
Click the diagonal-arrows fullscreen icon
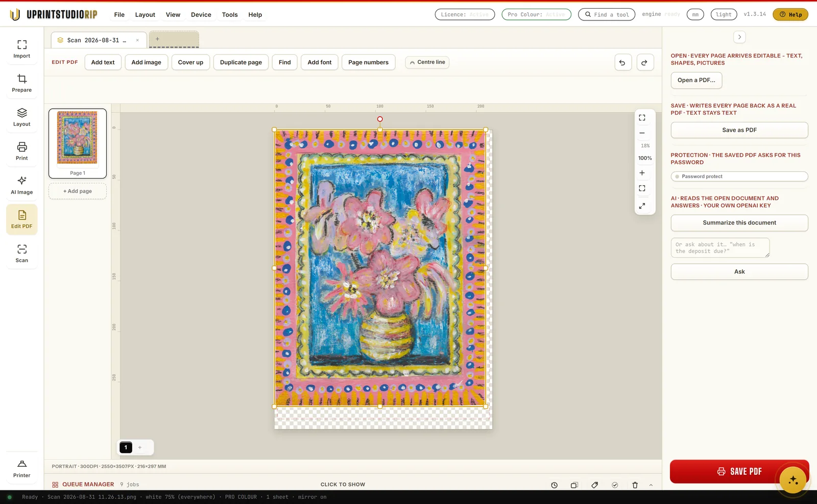[642, 206]
